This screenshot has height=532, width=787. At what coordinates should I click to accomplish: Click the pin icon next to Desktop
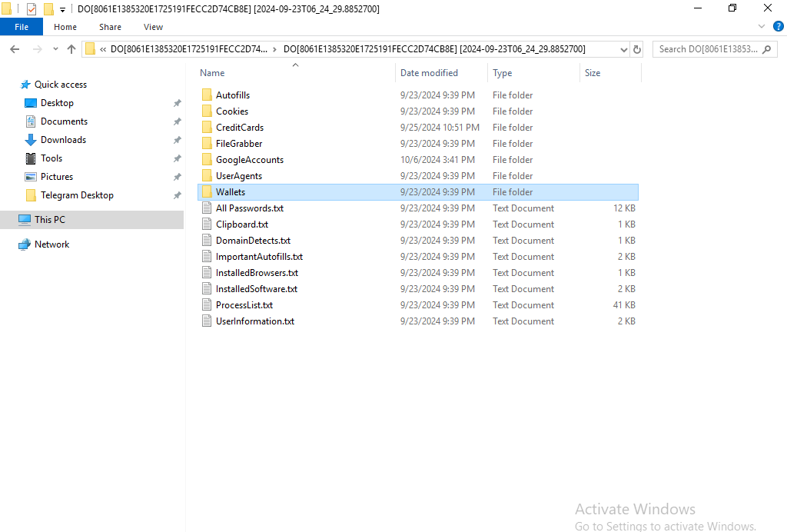(x=177, y=103)
